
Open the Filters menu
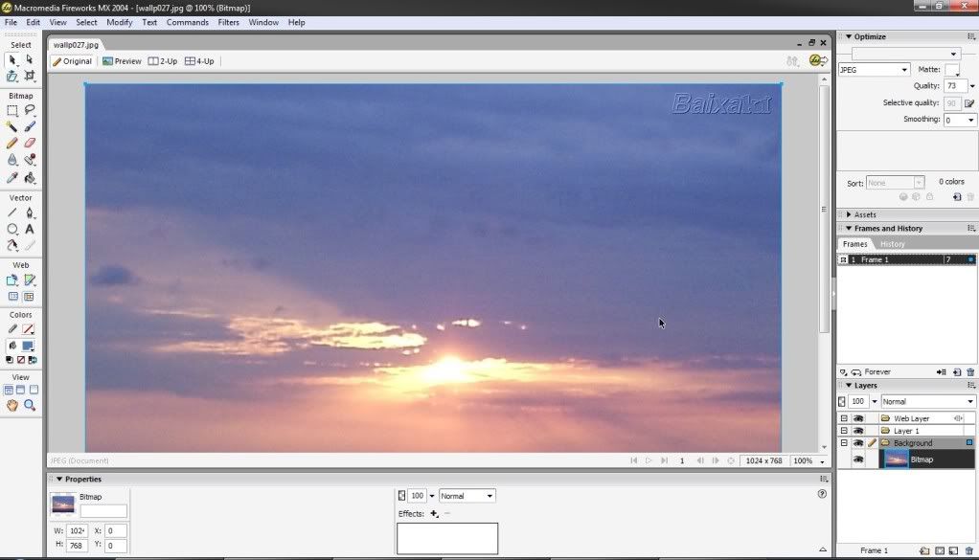coord(228,22)
